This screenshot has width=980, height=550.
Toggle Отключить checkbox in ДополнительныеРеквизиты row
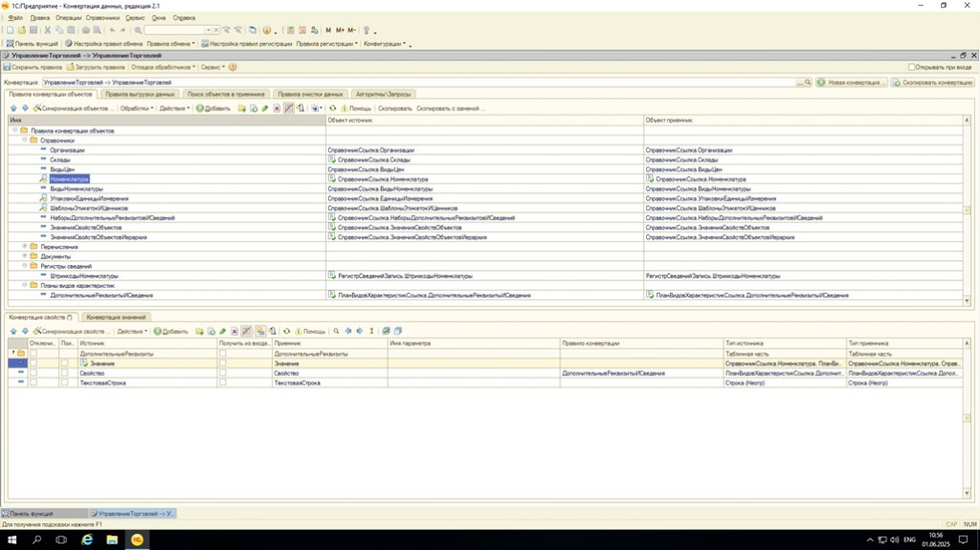pos(33,354)
